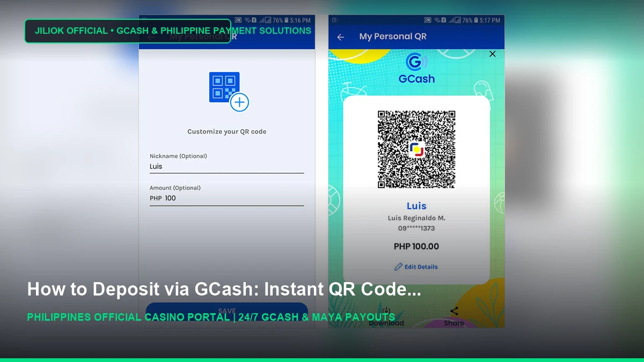644x362 pixels.
Task: Tap the pencil icon next to Edit Details
Action: pyautogui.click(x=398, y=267)
